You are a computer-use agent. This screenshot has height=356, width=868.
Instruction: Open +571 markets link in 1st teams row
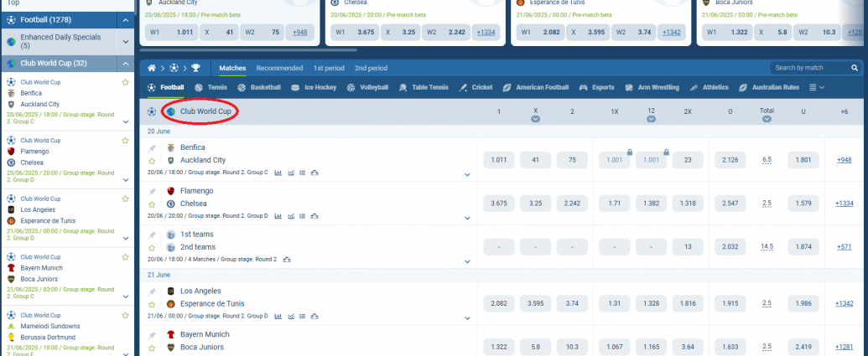tap(845, 246)
